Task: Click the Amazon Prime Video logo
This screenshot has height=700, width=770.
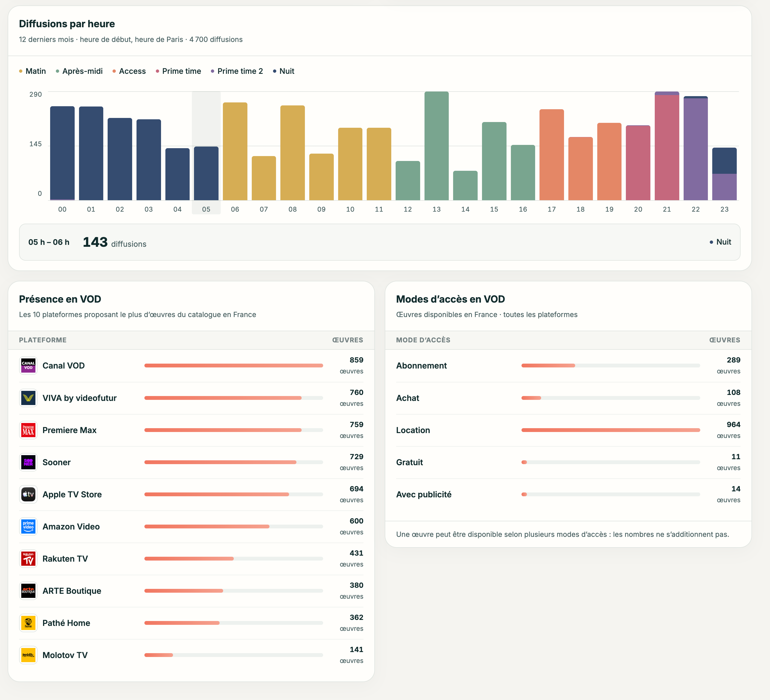Action: coord(28,526)
